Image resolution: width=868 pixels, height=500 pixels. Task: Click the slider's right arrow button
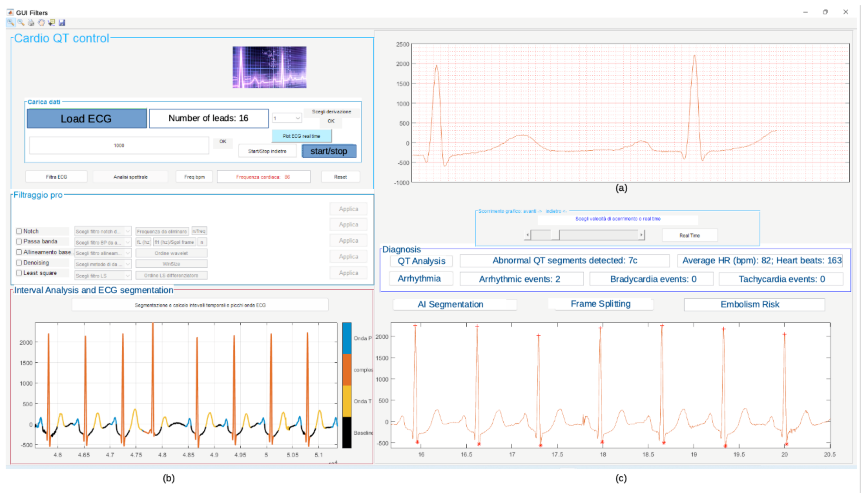(641, 235)
